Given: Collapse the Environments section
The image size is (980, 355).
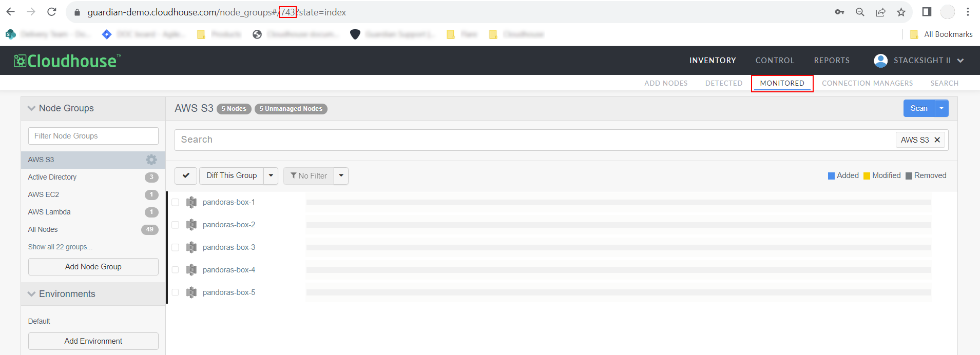Looking at the screenshot, I should [32, 294].
